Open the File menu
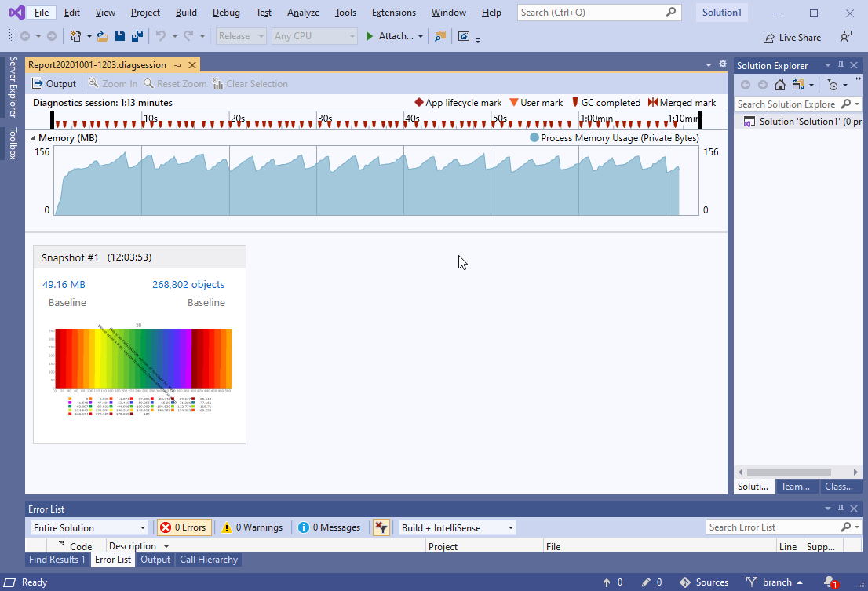This screenshot has height=591, width=868. click(x=41, y=13)
